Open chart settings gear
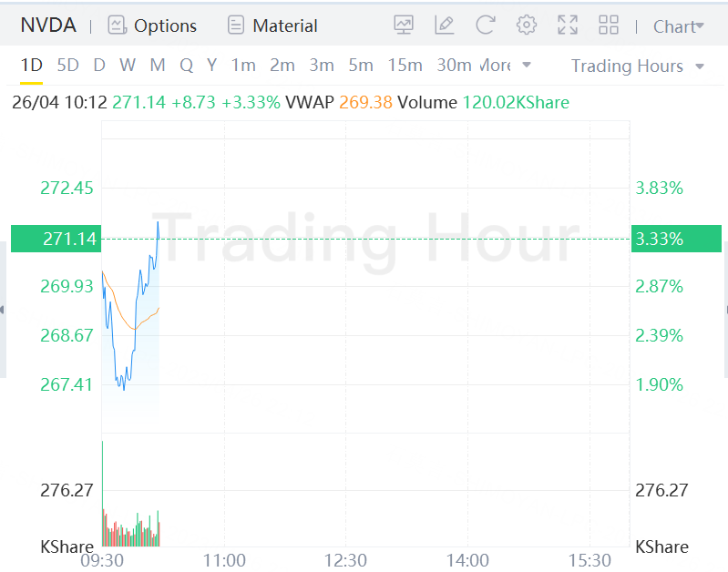Screen dimensions: 728x572 pyautogui.click(x=527, y=26)
